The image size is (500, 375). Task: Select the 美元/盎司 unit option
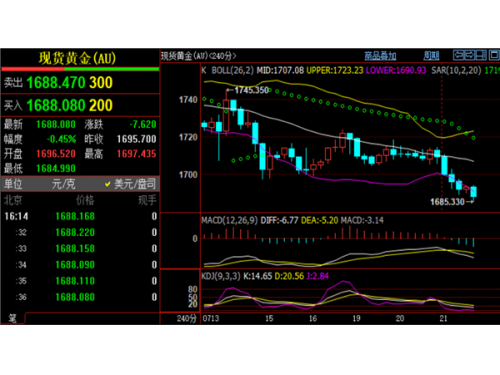pos(135,184)
